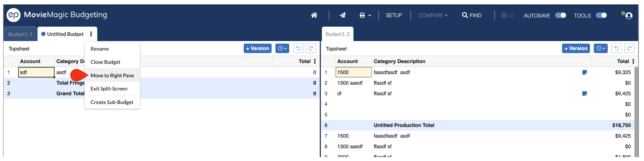Screen dimensions: 644x161
Task: Open the user profile icon
Action: [628, 16]
